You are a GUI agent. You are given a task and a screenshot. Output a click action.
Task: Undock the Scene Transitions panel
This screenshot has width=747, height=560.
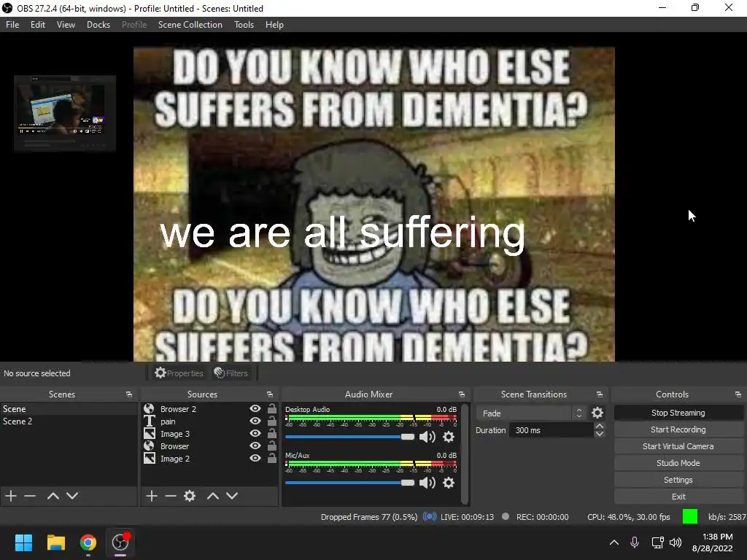point(600,394)
